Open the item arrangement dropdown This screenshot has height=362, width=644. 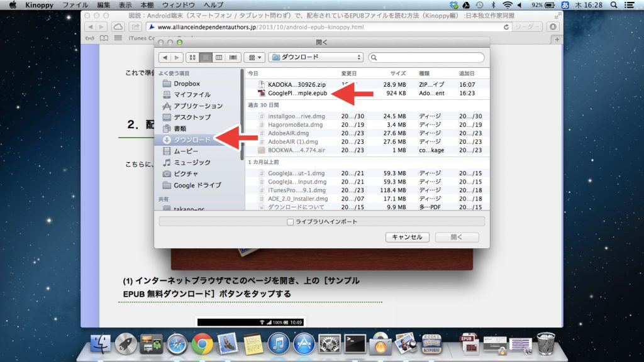pyautogui.click(x=255, y=57)
